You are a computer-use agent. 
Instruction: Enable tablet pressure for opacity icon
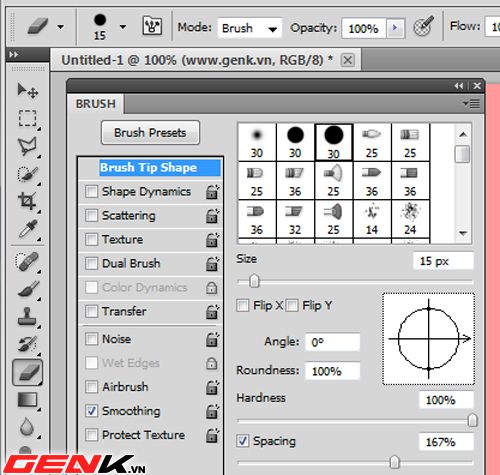point(424,26)
